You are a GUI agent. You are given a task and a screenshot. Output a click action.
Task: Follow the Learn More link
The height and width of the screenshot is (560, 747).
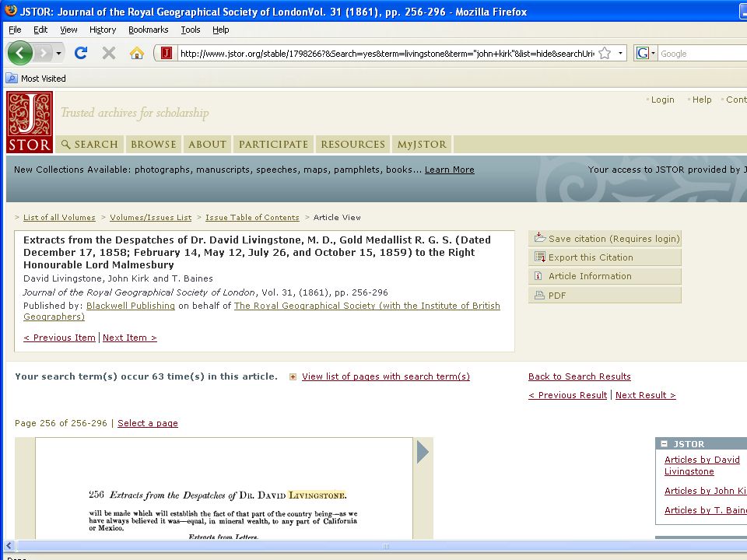[449, 170]
